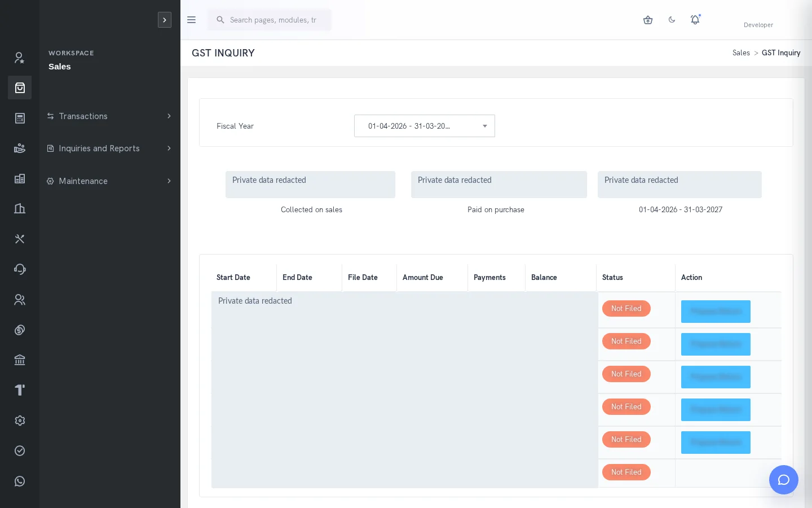Click the Developer user label
Viewport: 812px width, 508px height.
(x=758, y=25)
